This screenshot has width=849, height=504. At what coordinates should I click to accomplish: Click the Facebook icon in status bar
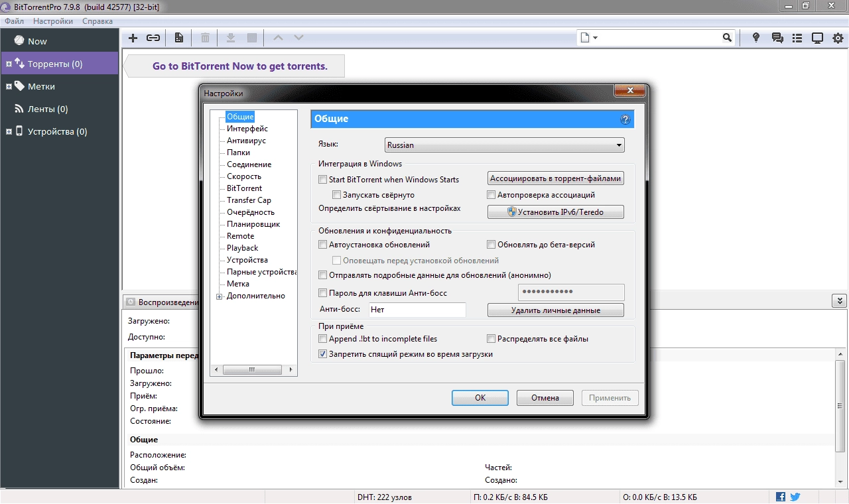pos(781,497)
